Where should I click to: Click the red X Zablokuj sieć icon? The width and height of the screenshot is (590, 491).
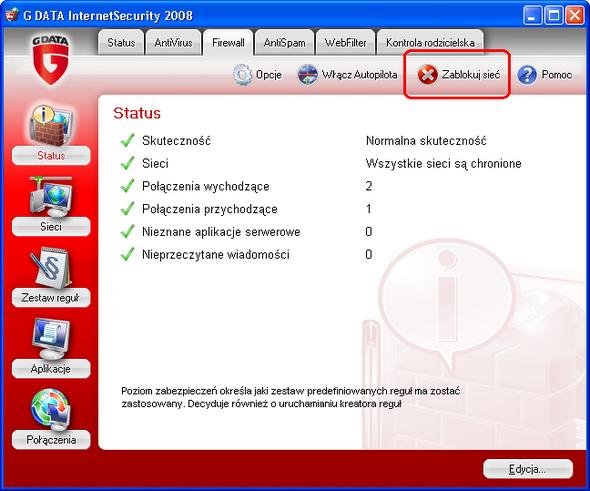(427, 74)
